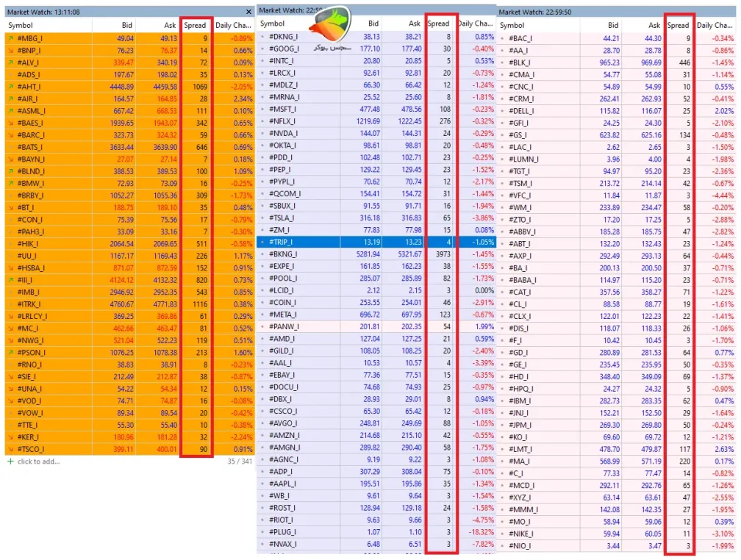Click Spread header in right Market Watch 22:59:50

coord(678,26)
